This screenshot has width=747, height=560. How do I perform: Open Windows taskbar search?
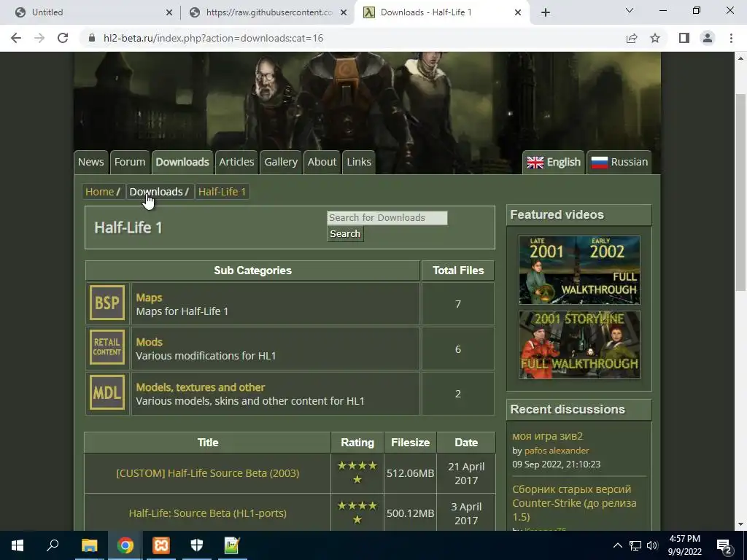(53, 545)
